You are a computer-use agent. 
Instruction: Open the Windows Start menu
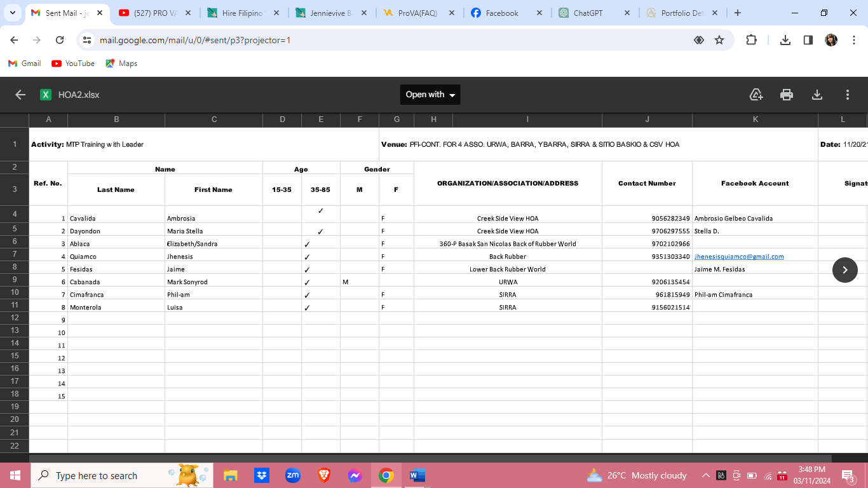pos(15,475)
